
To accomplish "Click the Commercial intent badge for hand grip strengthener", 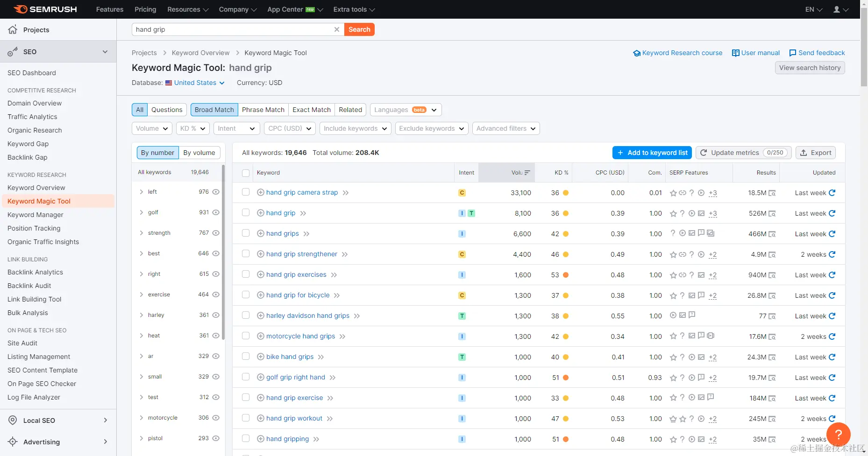I will [x=462, y=254].
